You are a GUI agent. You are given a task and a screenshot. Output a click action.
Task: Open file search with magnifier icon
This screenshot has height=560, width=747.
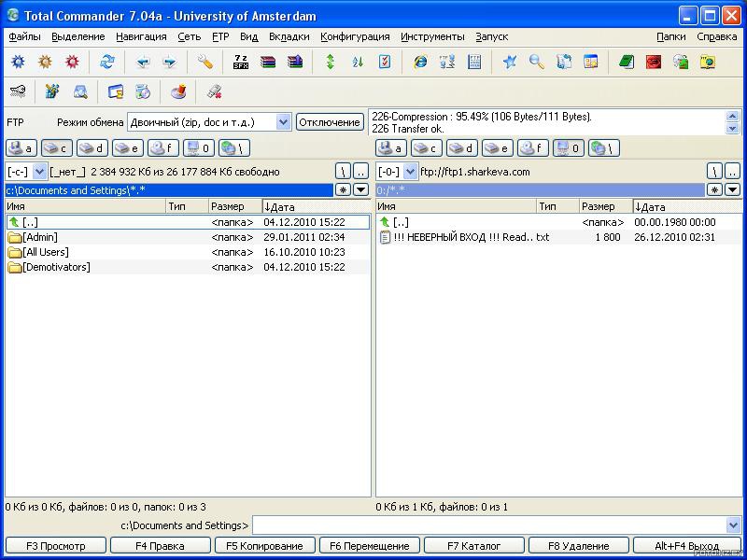click(x=536, y=62)
